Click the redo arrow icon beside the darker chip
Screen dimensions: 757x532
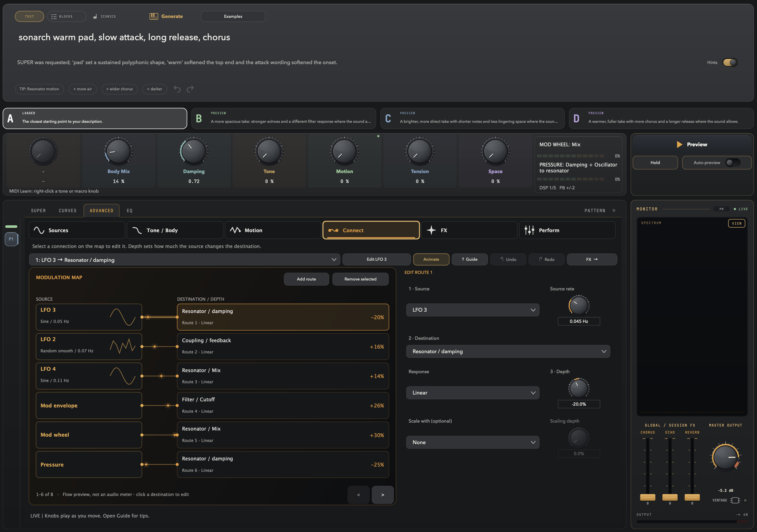190,89
